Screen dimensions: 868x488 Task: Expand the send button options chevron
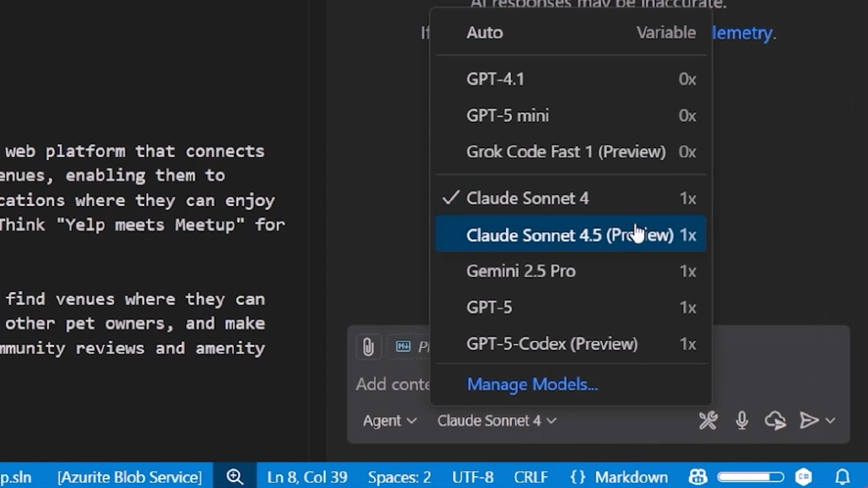tap(830, 421)
